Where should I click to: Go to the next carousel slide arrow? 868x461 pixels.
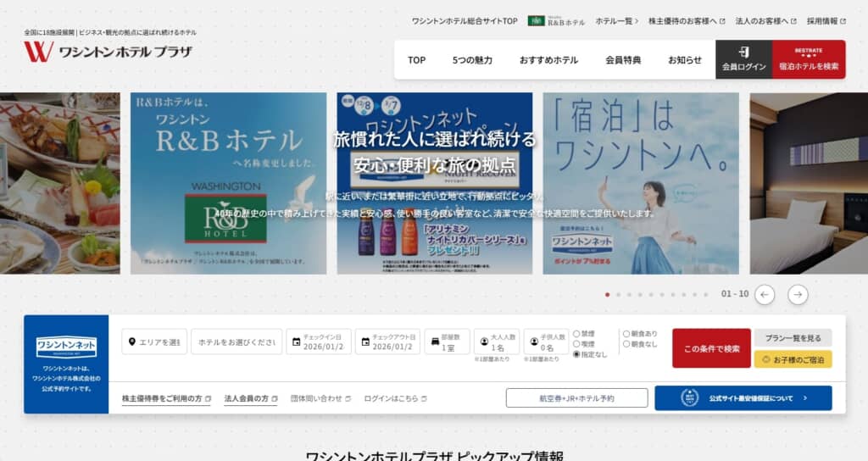pos(798,294)
